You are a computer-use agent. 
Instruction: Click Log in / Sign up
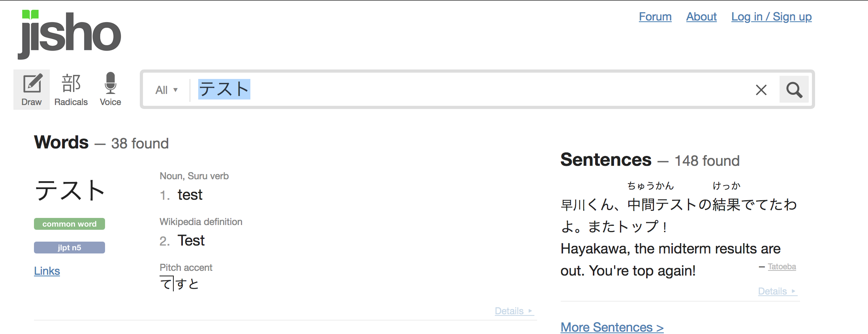[x=771, y=17]
